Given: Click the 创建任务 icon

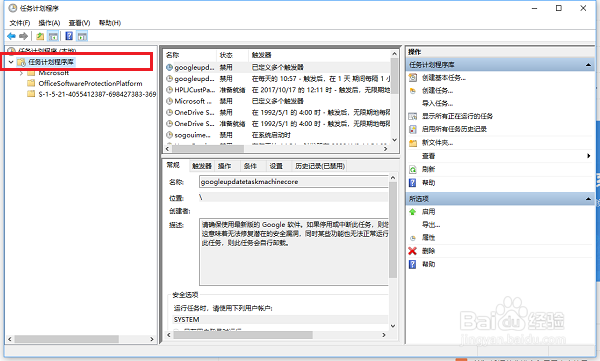Looking at the screenshot, I should 412,91.
